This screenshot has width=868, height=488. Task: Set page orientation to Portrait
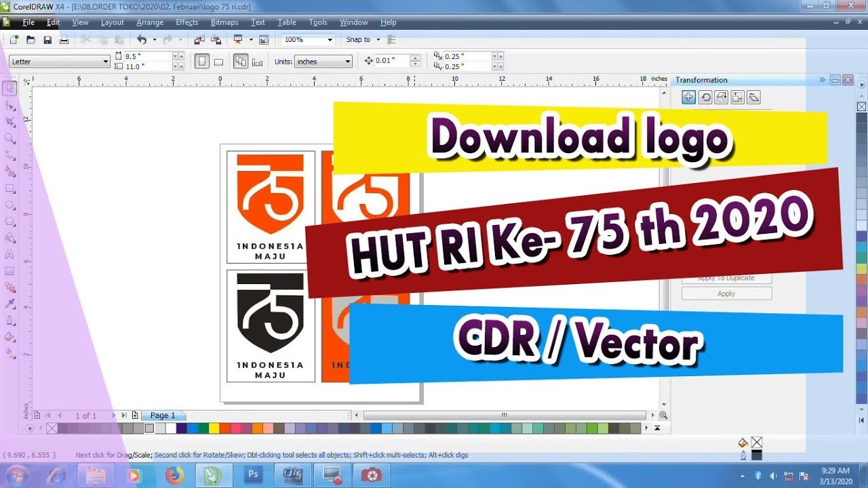[201, 62]
